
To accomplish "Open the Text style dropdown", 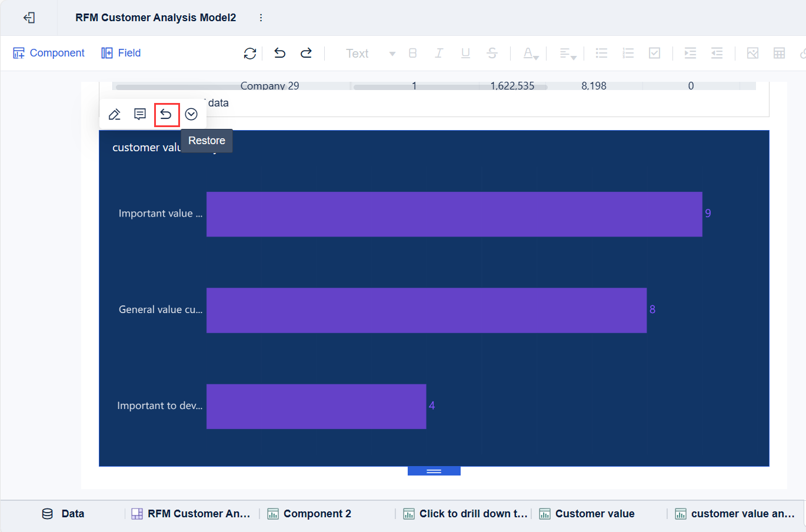I will [x=370, y=54].
